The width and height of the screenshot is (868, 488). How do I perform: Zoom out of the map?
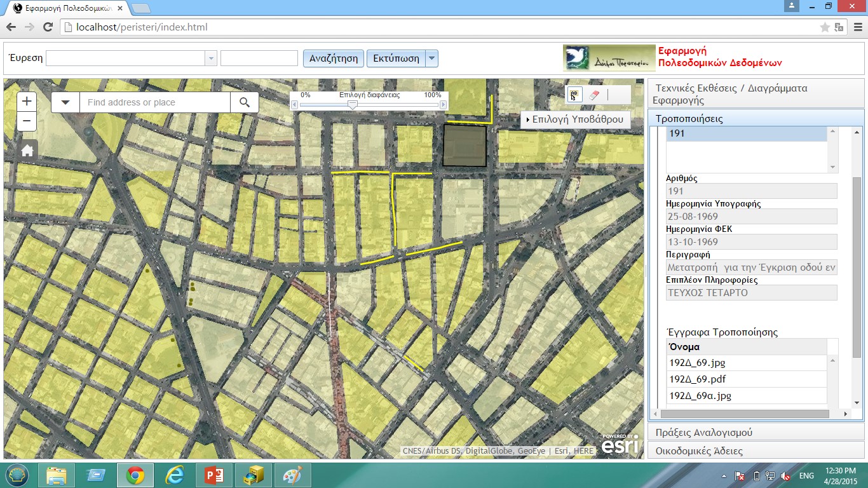(x=27, y=121)
